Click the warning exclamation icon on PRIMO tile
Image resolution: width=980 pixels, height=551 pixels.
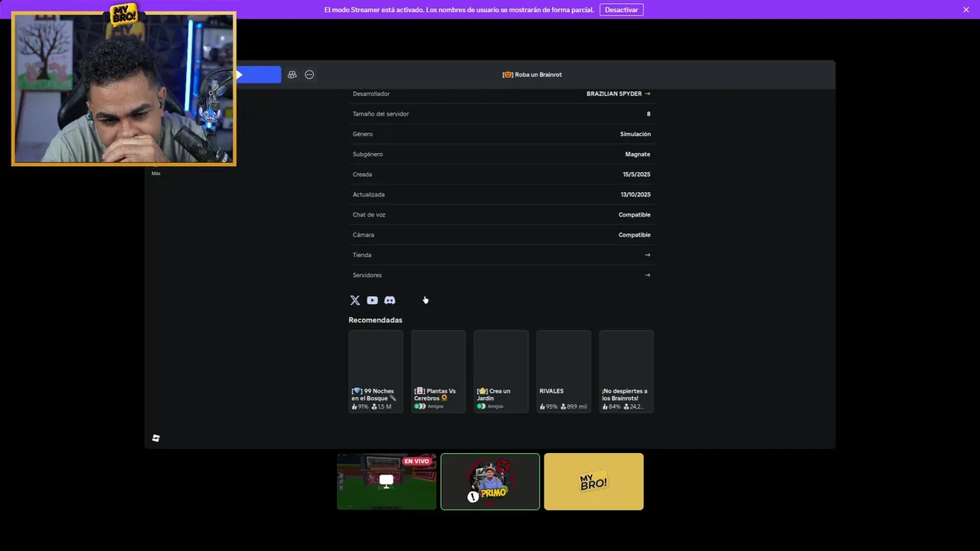[473, 497]
